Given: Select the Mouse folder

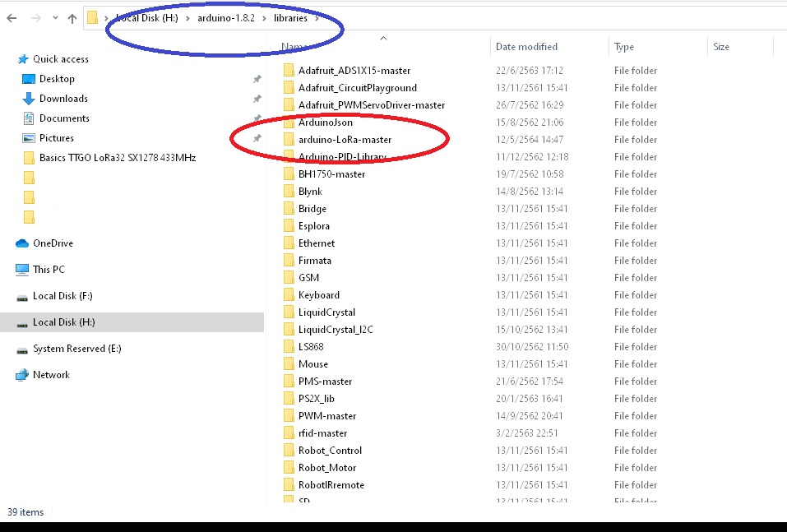Looking at the screenshot, I should (313, 364).
